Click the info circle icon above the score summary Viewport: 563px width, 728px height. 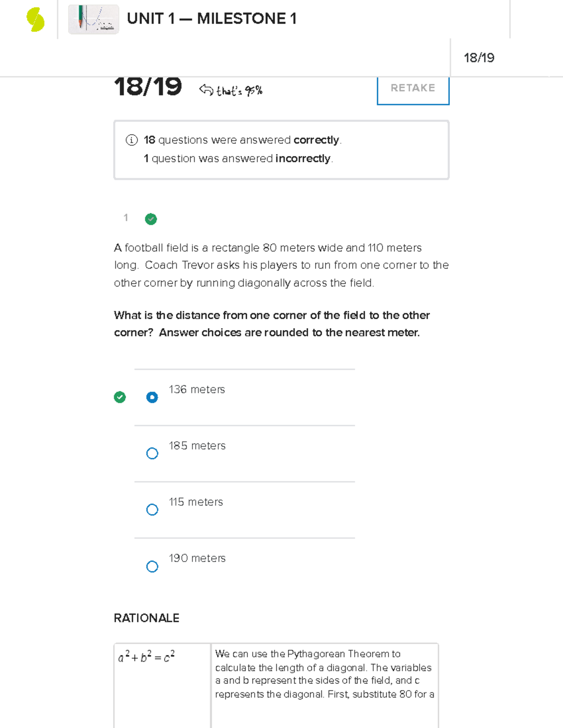[132, 140]
